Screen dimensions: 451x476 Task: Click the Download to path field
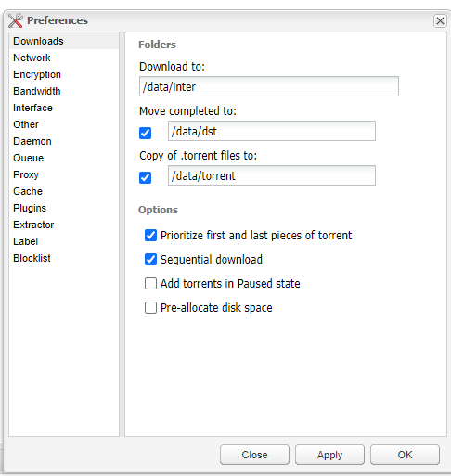(x=269, y=86)
